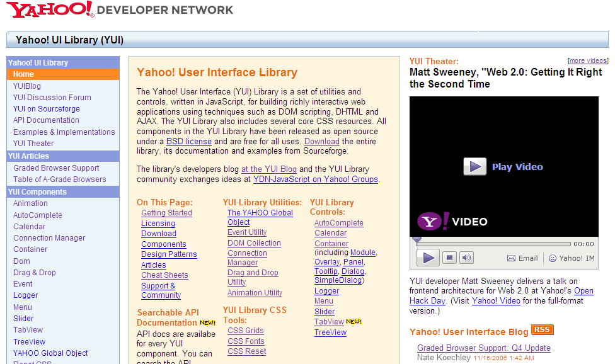
Task: Stop the video with the stop button
Action: coord(449,258)
